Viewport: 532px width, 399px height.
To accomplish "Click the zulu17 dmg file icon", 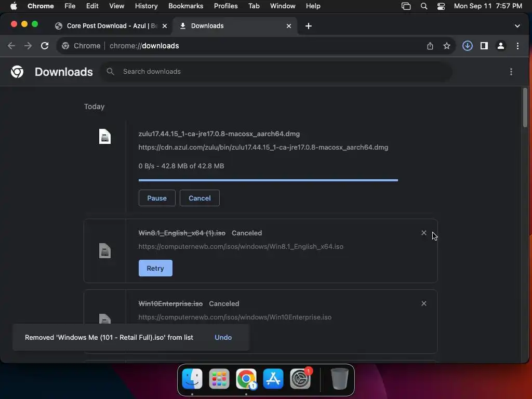I will (105, 137).
